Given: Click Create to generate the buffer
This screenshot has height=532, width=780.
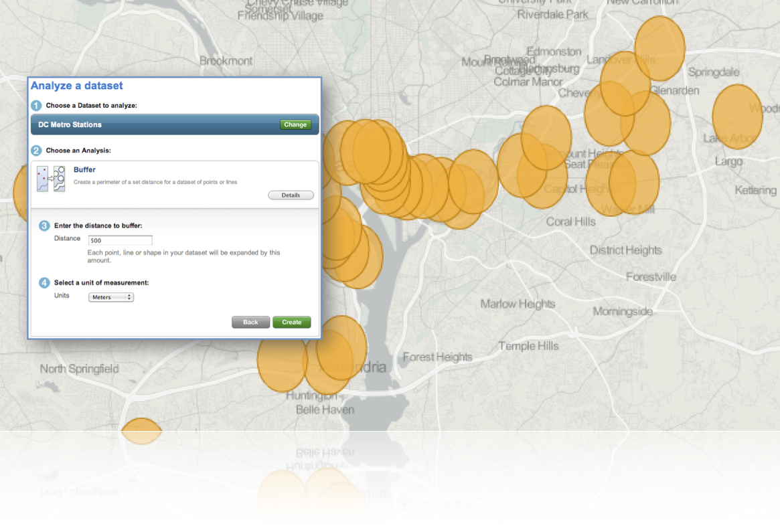Looking at the screenshot, I should (x=292, y=323).
